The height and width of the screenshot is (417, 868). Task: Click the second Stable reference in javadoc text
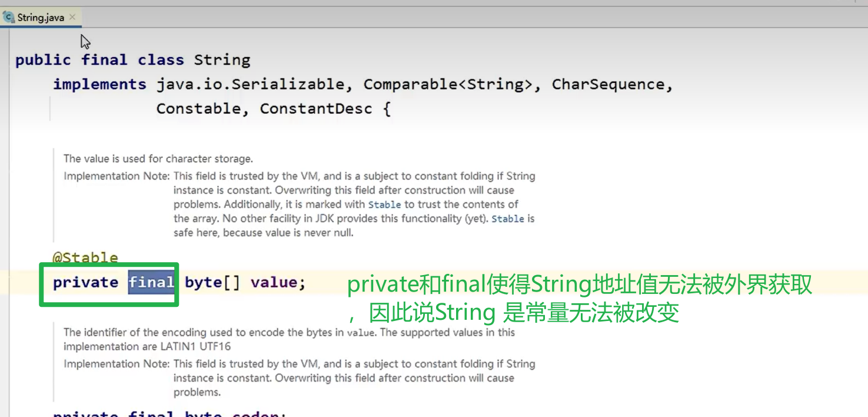coord(508,219)
